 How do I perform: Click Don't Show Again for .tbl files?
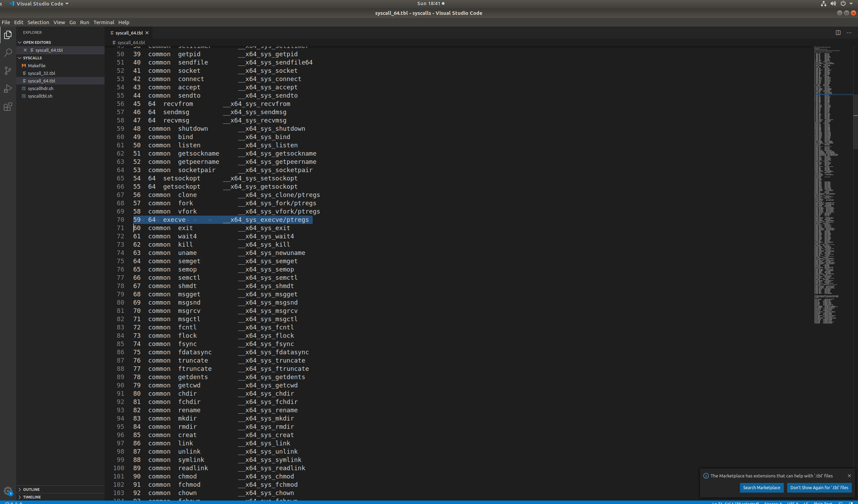point(819,487)
